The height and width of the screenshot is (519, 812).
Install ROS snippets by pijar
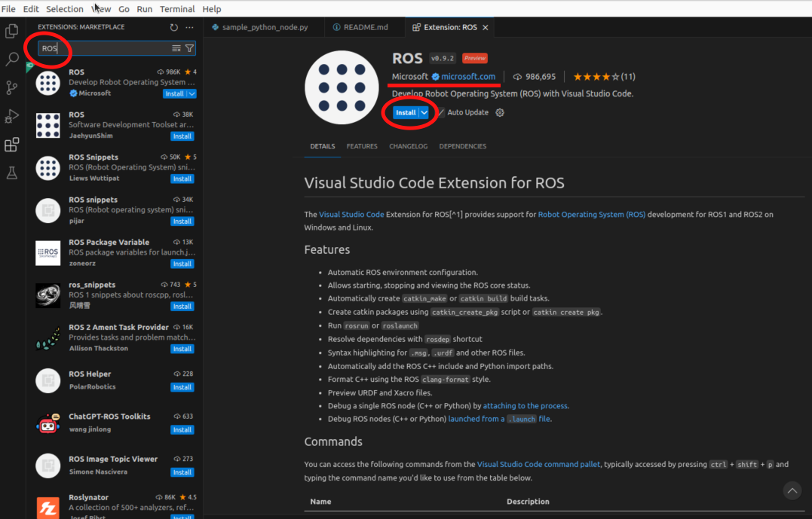(x=182, y=221)
